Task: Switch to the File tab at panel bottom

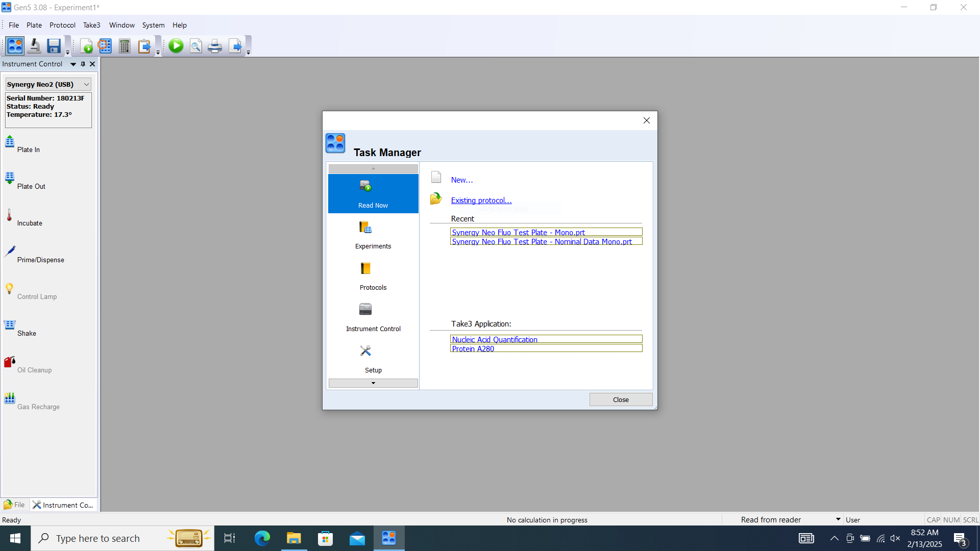Action: click(14, 505)
